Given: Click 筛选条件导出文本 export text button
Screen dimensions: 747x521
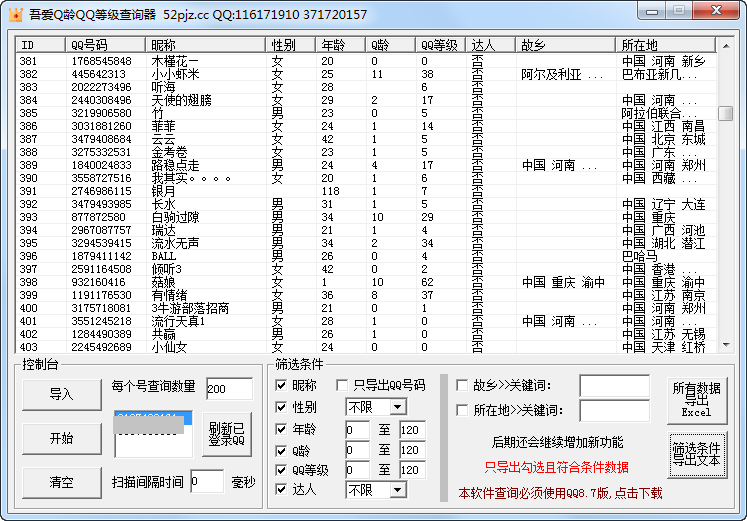Looking at the screenshot, I should [x=697, y=455].
